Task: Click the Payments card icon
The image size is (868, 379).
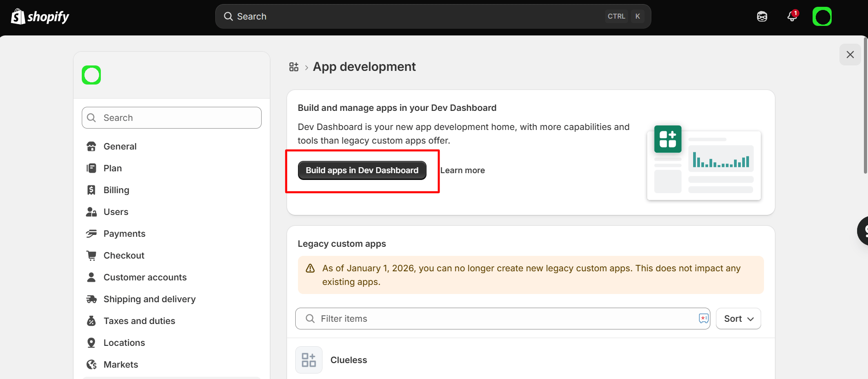Action: coord(91,234)
